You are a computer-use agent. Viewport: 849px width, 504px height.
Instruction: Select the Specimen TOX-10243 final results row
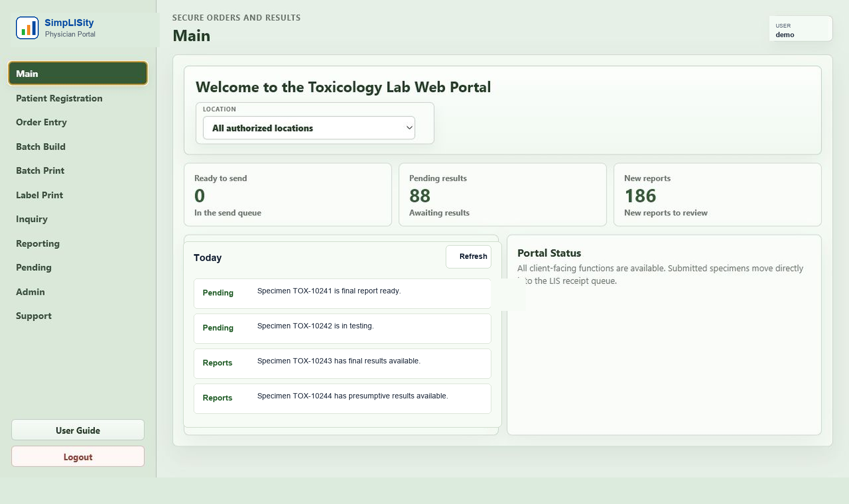pos(342,363)
